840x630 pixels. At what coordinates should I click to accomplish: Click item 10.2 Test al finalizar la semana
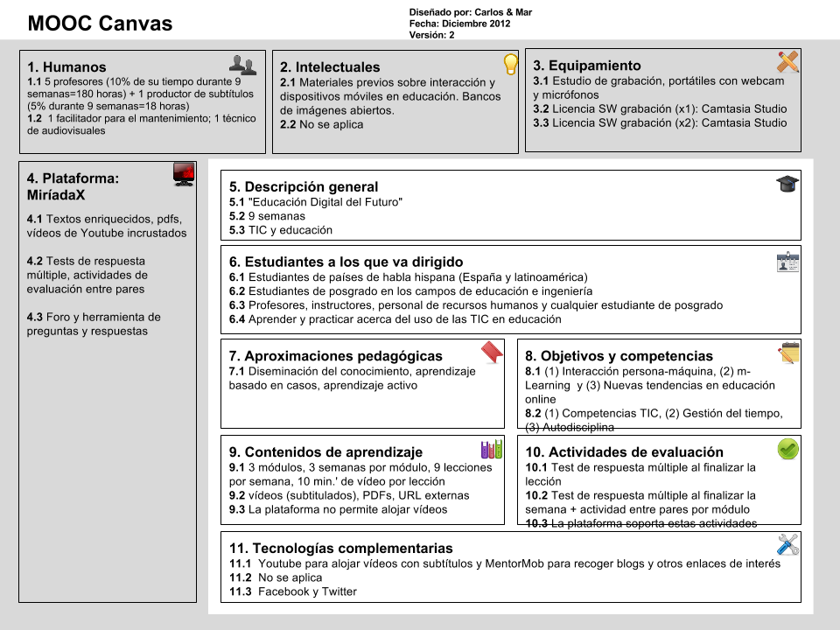[640, 502]
